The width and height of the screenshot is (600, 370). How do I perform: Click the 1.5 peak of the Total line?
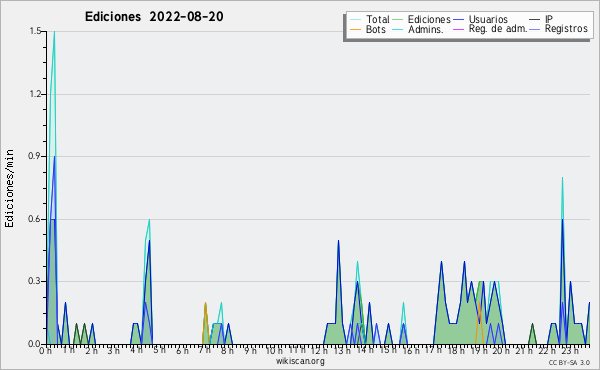(54, 32)
